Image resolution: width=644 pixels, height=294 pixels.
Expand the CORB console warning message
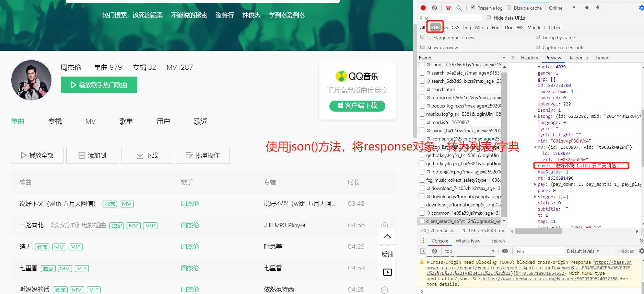pos(428,262)
